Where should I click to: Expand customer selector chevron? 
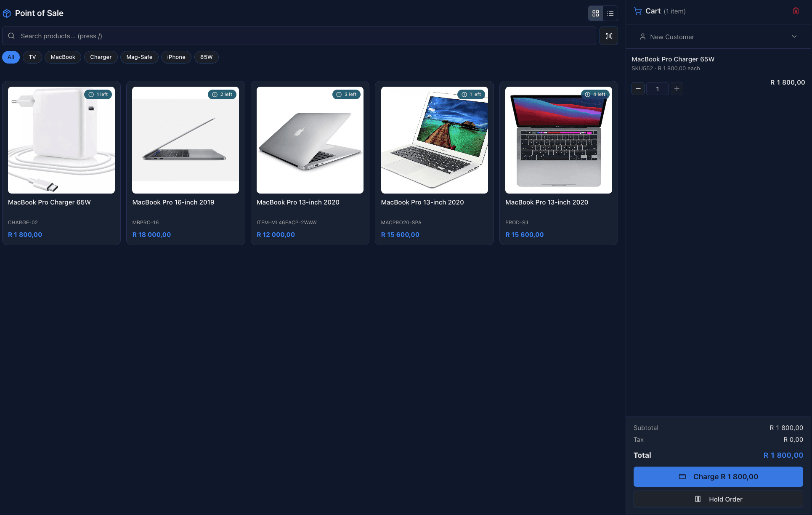[x=794, y=37]
